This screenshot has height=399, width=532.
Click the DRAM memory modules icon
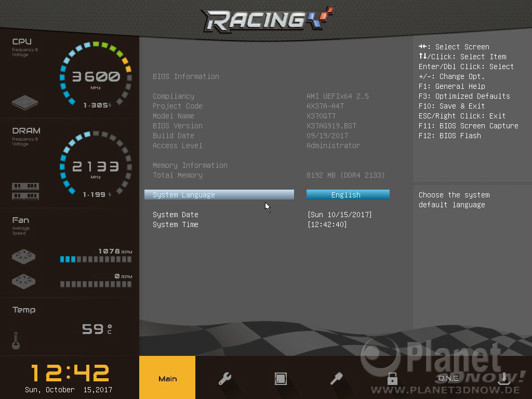click(x=25, y=191)
